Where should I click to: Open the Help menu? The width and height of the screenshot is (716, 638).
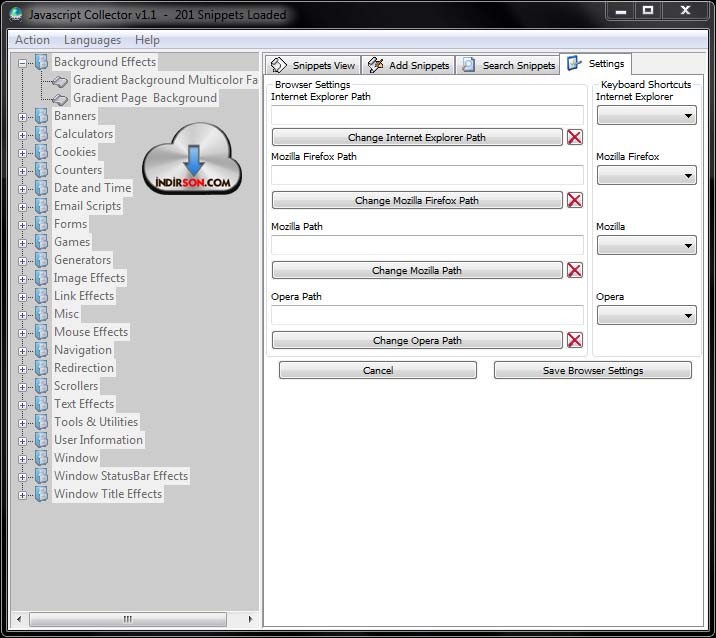pos(147,40)
